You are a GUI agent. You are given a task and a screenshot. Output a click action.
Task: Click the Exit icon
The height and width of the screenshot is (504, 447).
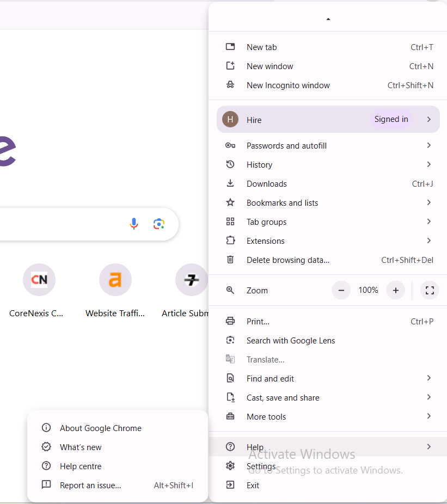coord(230,485)
